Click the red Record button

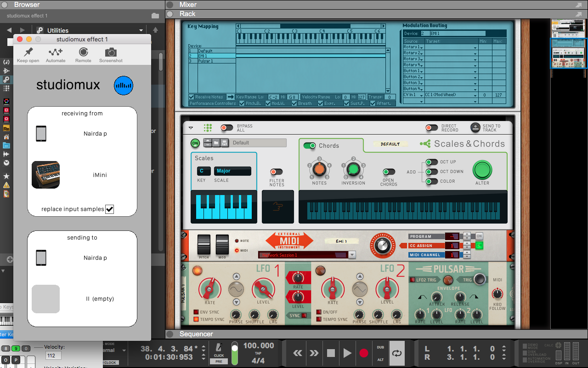(x=364, y=353)
